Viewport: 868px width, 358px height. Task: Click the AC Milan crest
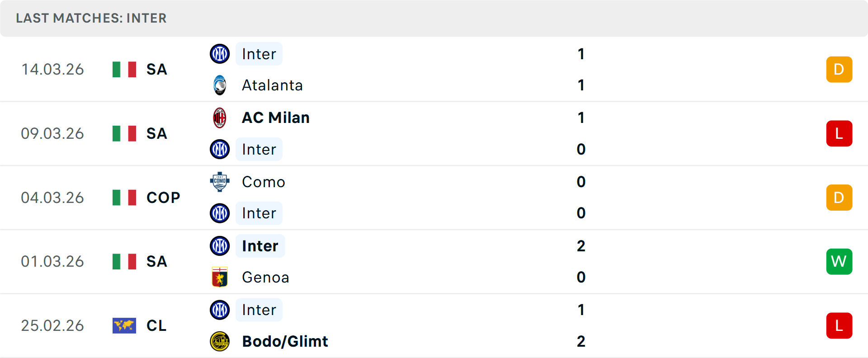coord(220,118)
